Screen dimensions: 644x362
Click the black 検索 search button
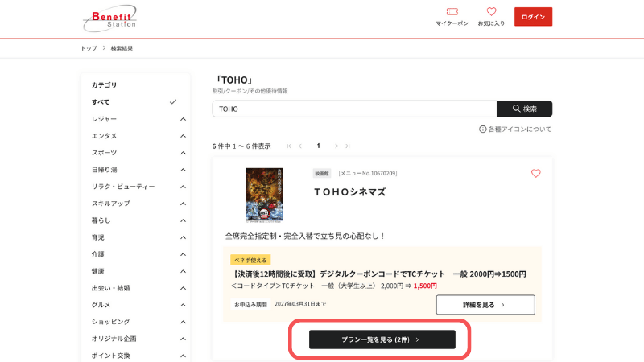(x=525, y=109)
